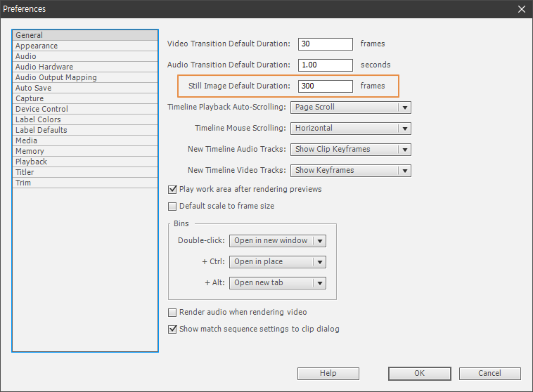The image size is (533, 392).
Task: Enable Render audio when rendering video
Action: click(173, 313)
